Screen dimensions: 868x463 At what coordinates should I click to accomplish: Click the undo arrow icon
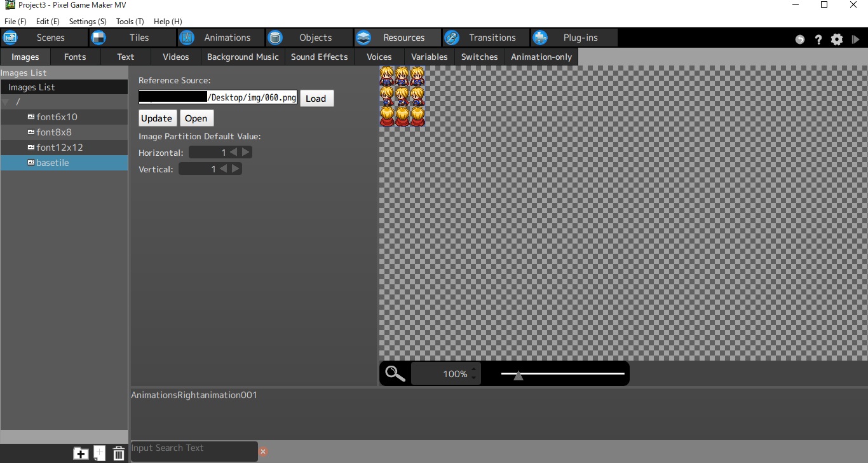point(800,39)
